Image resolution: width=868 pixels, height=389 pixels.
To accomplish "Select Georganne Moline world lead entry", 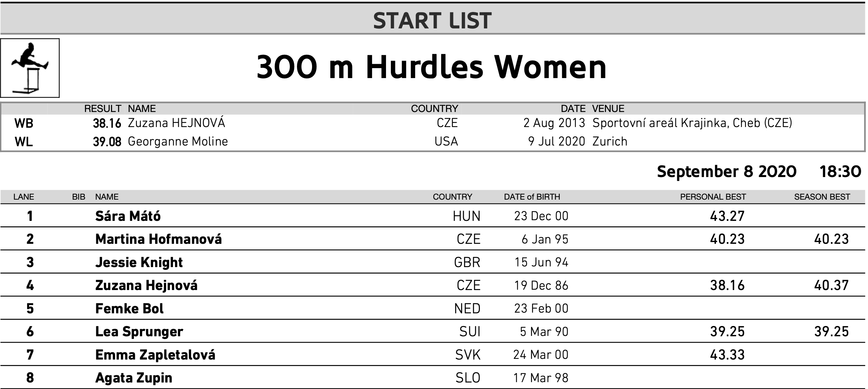I will pos(178,141).
